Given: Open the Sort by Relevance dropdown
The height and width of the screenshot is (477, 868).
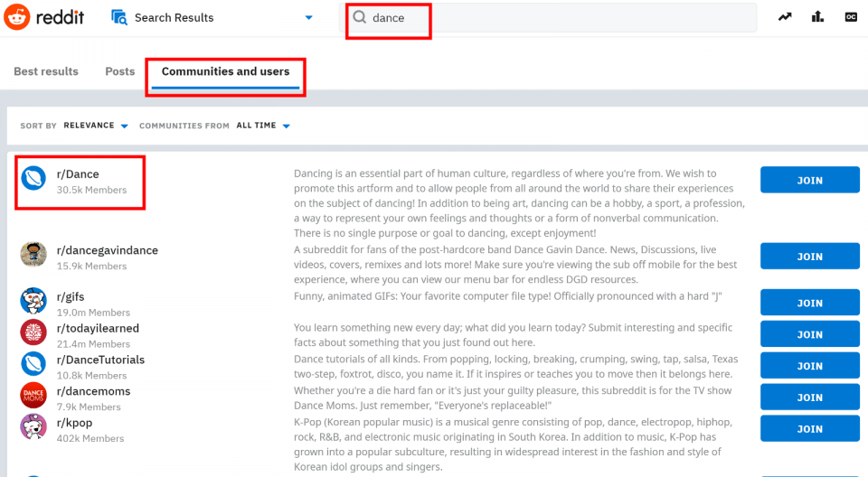Looking at the screenshot, I should click(96, 126).
